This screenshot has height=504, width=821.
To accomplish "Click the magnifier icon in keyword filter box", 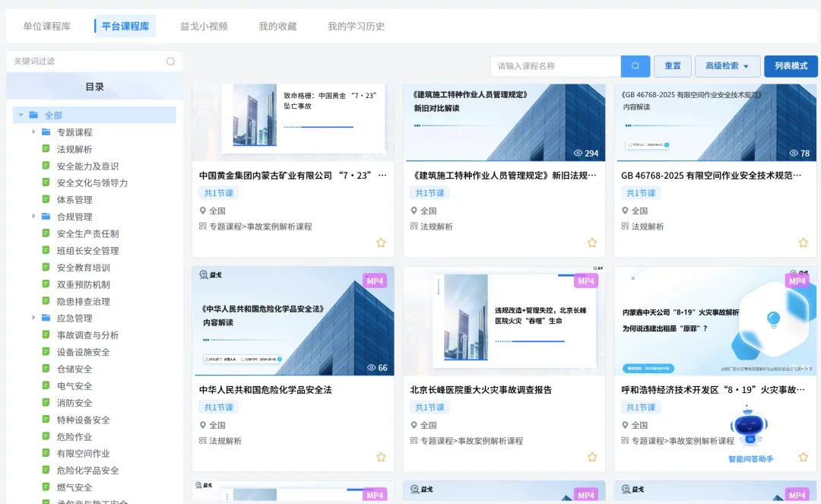I will click(x=171, y=62).
